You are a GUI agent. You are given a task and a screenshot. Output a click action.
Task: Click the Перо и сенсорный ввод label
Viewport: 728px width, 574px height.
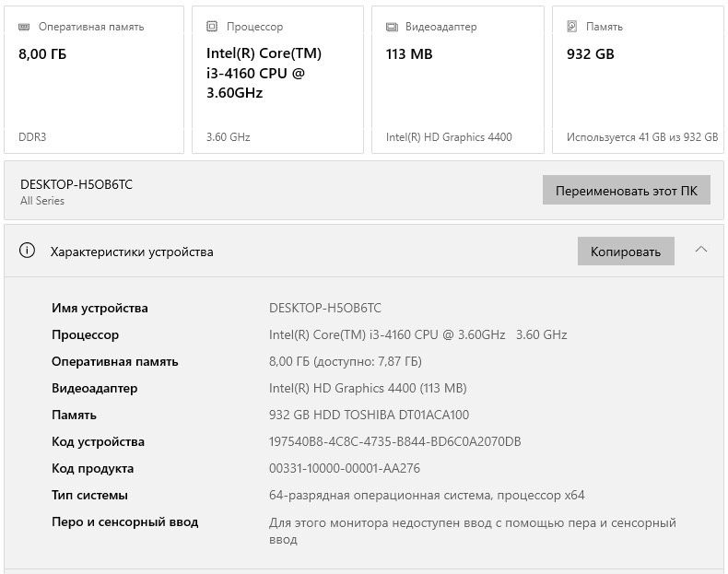coord(125,522)
